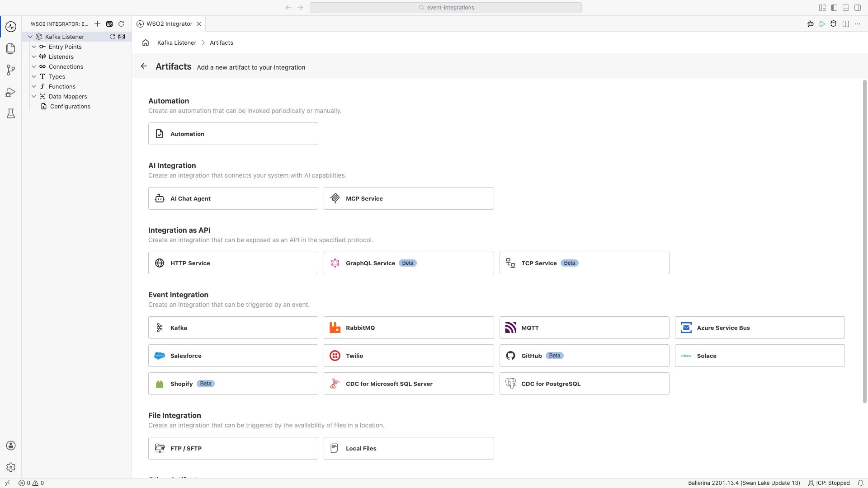Screen dimensions: 868x488
Task: Select the Automation artifact card
Action: click(x=233, y=134)
